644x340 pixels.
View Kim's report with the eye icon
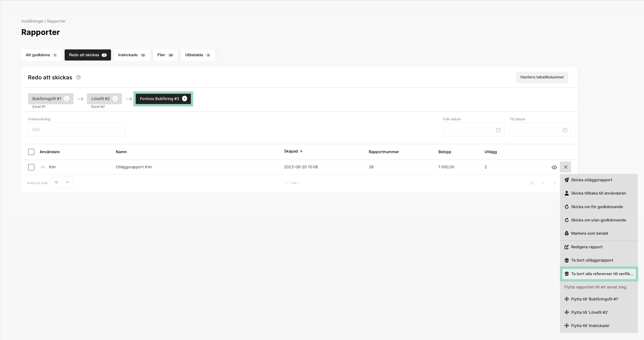pyautogui.click(x=554, y=167)
